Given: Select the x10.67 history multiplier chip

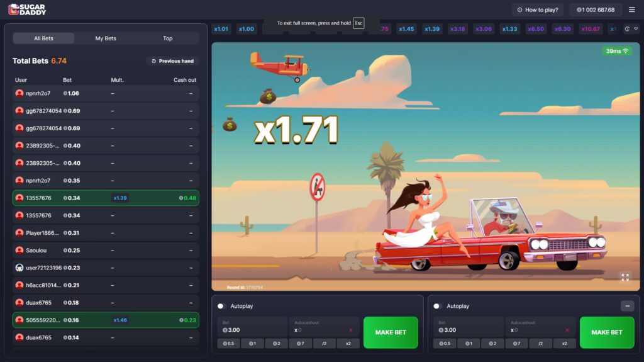Looking at the screenshot, I should [590, 29].
